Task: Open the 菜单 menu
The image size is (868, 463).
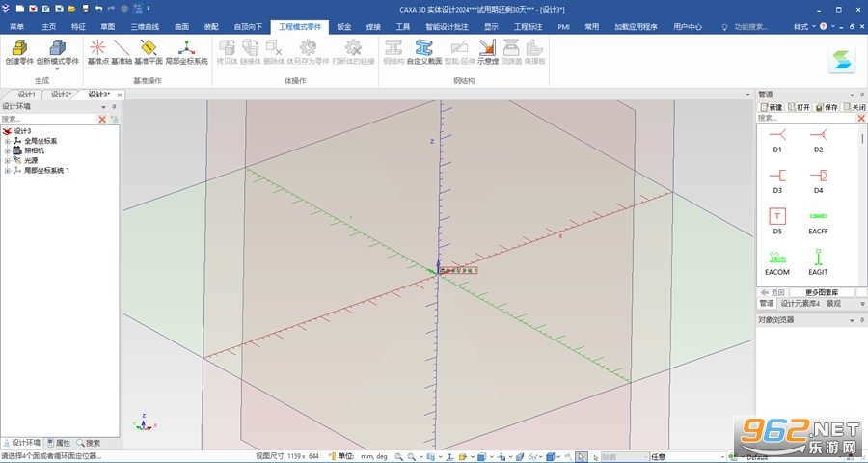Action: [17, 27]
